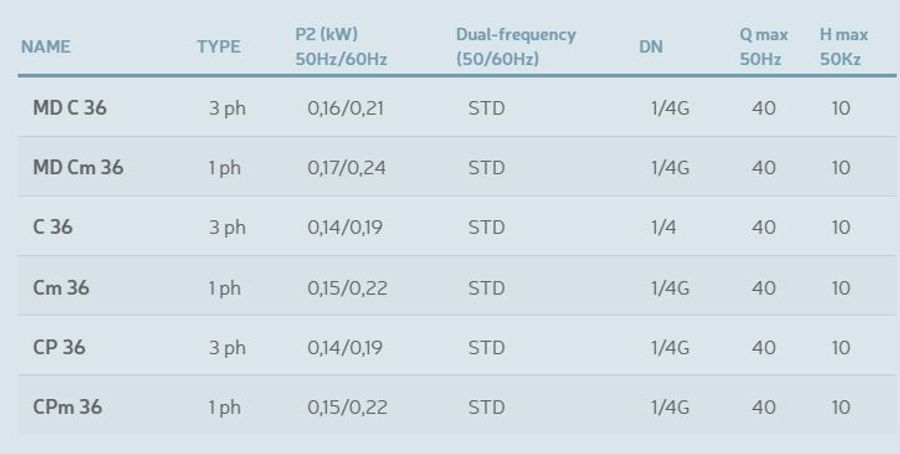Open the MD C 36 product name
This screenshot has height=454, width=900.
[69, 107]
